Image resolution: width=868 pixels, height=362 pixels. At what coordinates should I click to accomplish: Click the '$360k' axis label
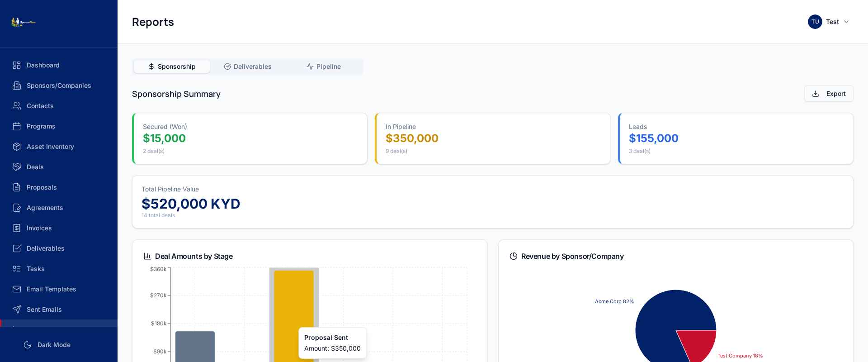[158, 269]
